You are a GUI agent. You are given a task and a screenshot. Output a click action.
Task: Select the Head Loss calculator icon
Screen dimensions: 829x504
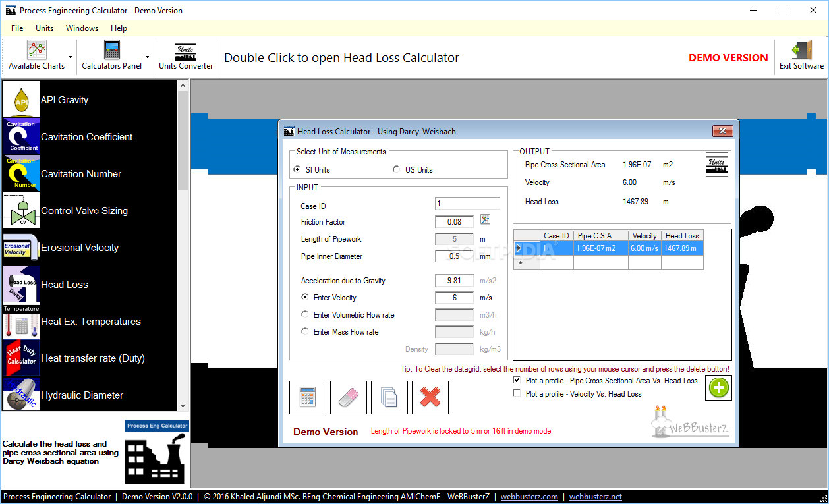pos(22,284)
